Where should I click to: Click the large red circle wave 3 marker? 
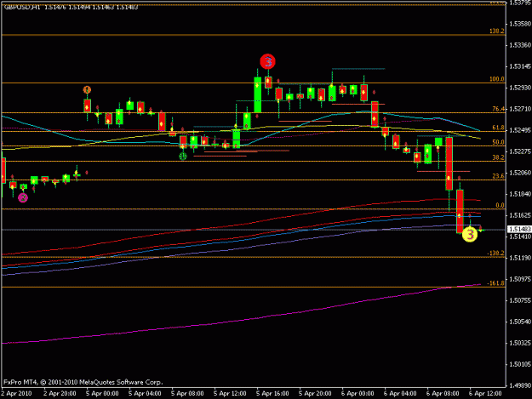pos(267,62)
